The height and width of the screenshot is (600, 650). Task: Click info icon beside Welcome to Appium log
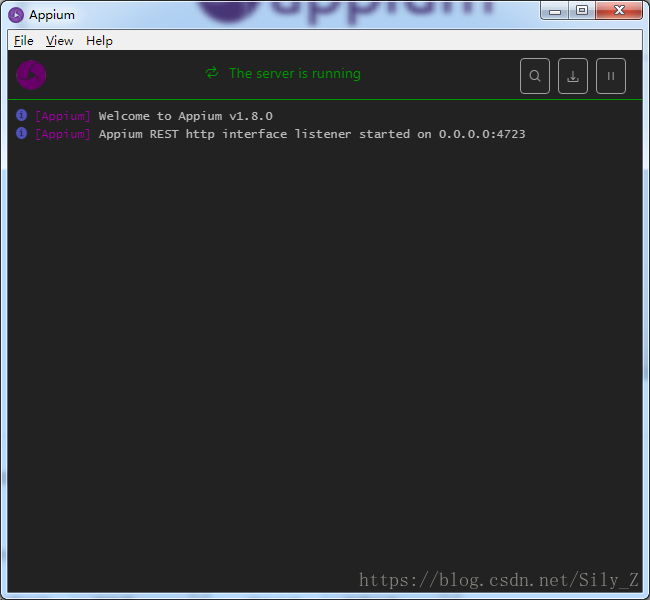pyautogui.click(x=21, y=115)
